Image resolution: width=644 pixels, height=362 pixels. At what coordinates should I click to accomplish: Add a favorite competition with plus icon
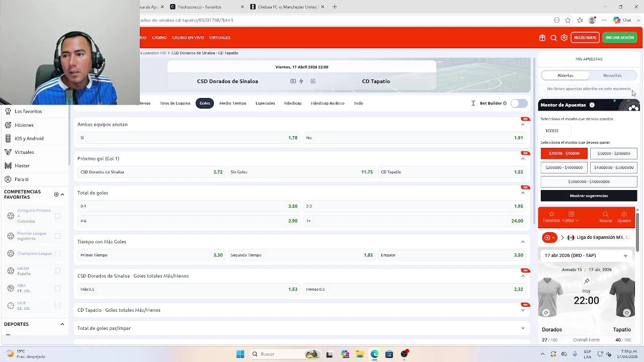point(56,195)
